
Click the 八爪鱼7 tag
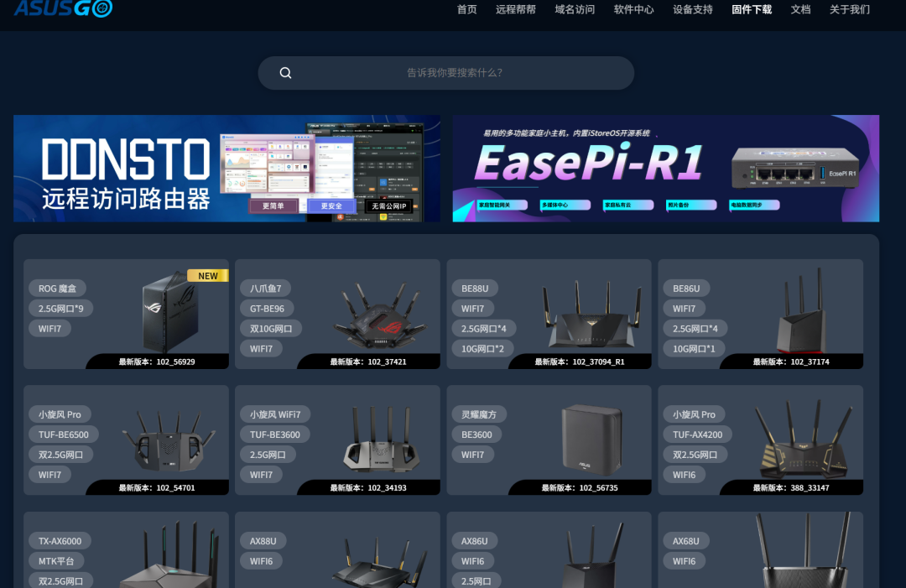click(265, 289)
